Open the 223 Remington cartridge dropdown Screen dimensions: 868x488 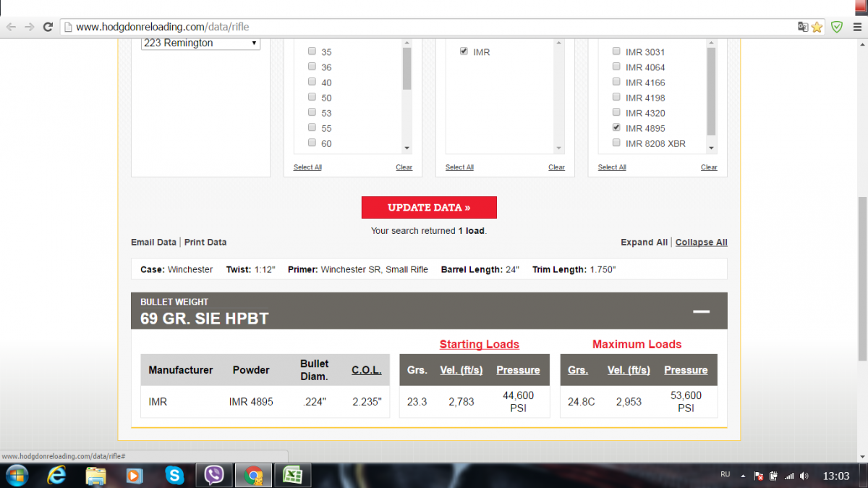tap(200, 43)
